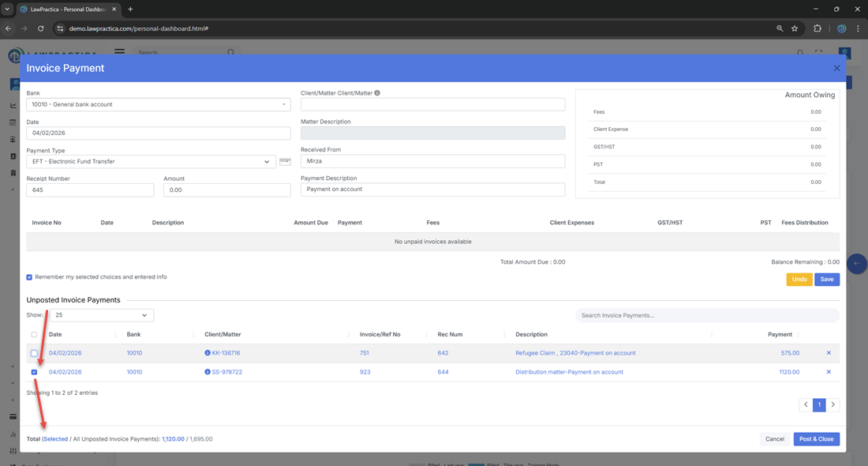
Task: Click the Post & Close button
Action: [x=816, y=439]
